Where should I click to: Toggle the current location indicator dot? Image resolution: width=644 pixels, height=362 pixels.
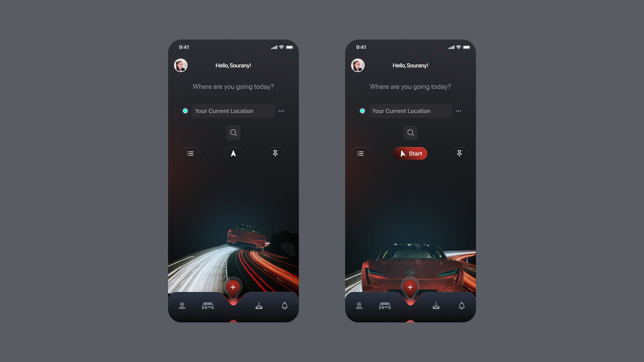point(185,111)
